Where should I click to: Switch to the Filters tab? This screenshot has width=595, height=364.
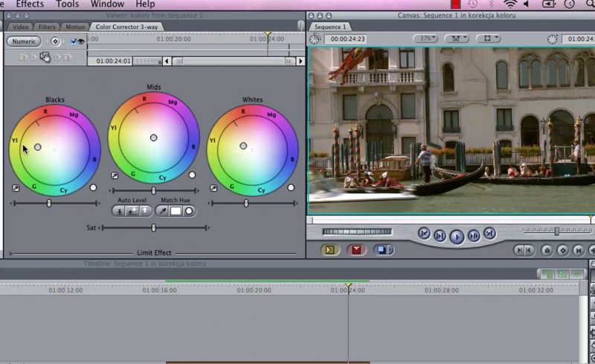(x=48, y=27)
